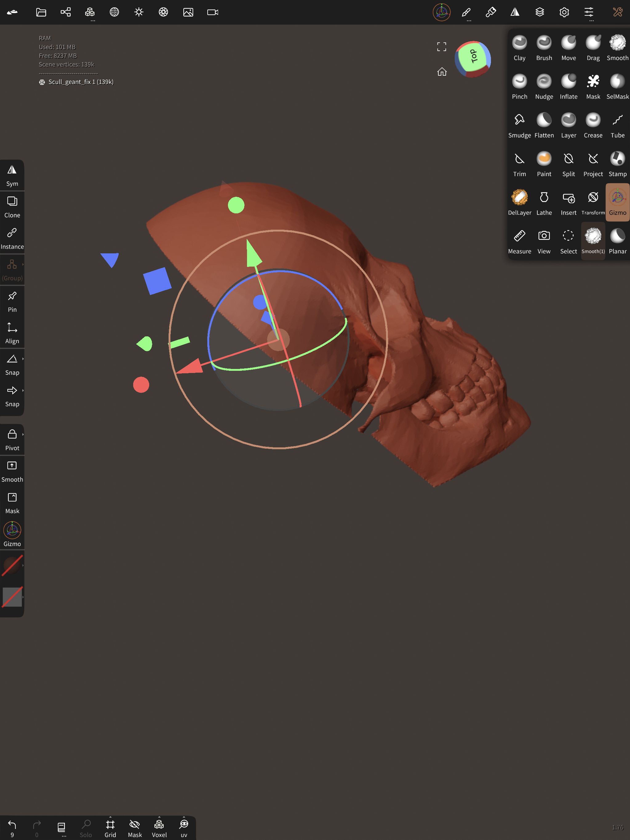The width and height of the screenshot is (630, 840).
Task: Open the lighting menu in the top bar
Action: point(139,12)
